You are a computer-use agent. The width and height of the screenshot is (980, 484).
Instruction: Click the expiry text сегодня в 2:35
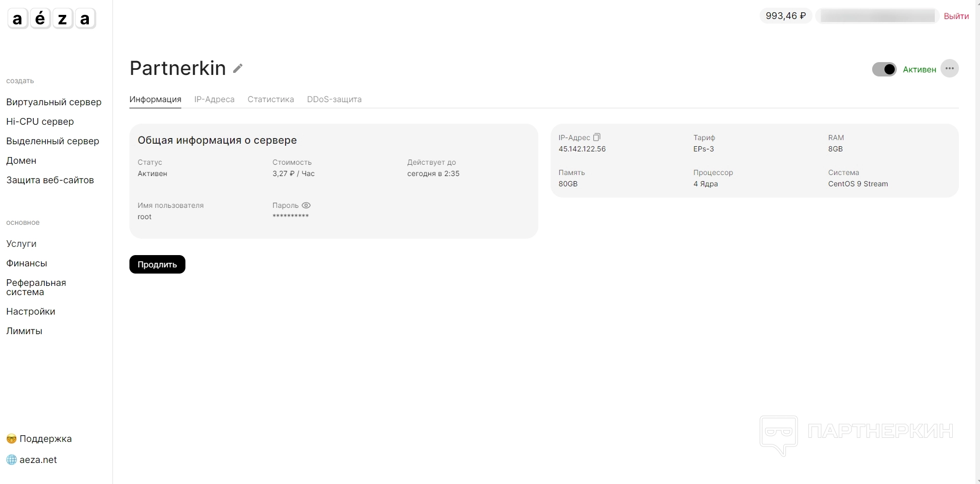[434, 173]
